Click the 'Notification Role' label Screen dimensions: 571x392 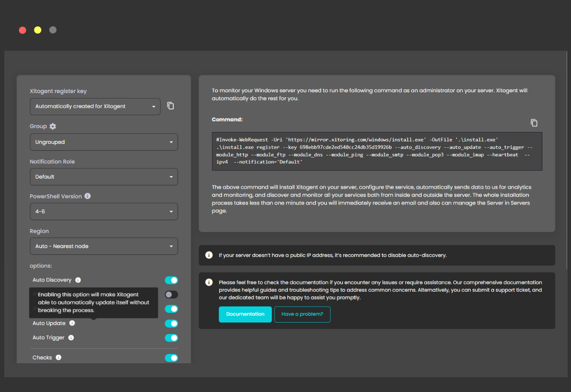coord(52,162)
